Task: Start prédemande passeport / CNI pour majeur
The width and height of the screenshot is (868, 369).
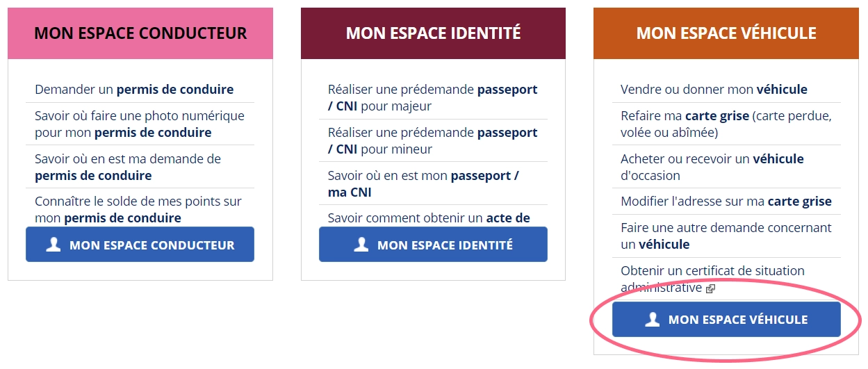Action: point(432,98)
